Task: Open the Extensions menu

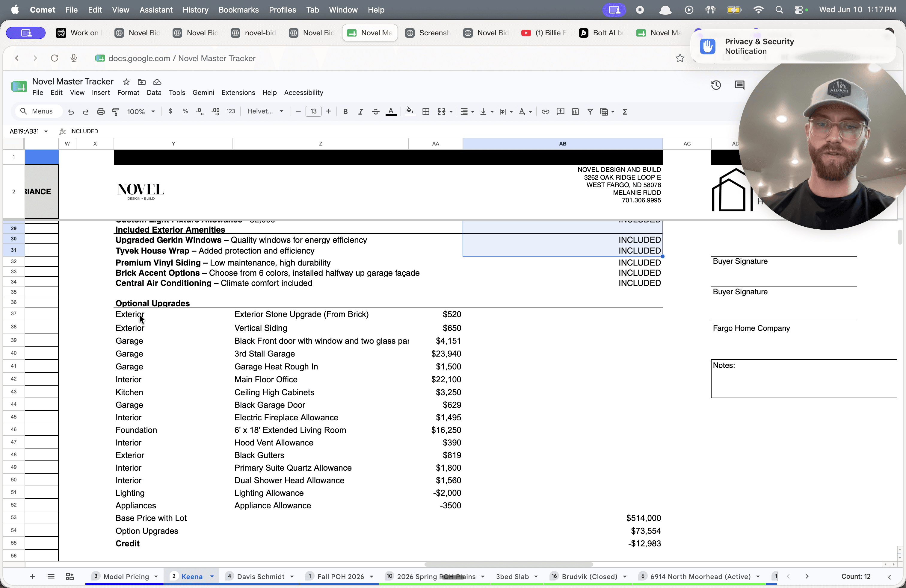Action: pyautogui.click(x=238, y=93)
